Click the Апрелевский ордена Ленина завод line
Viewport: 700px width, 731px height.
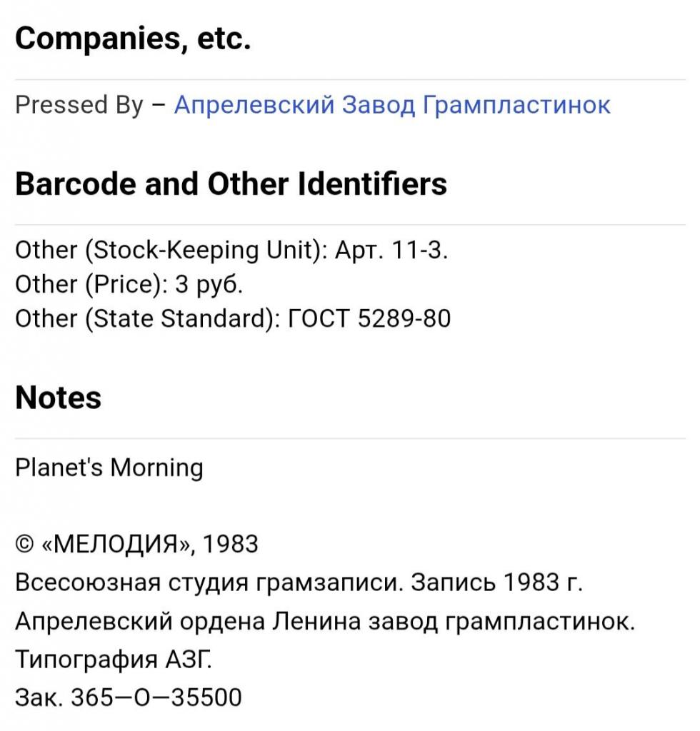(x=324, y=621)
